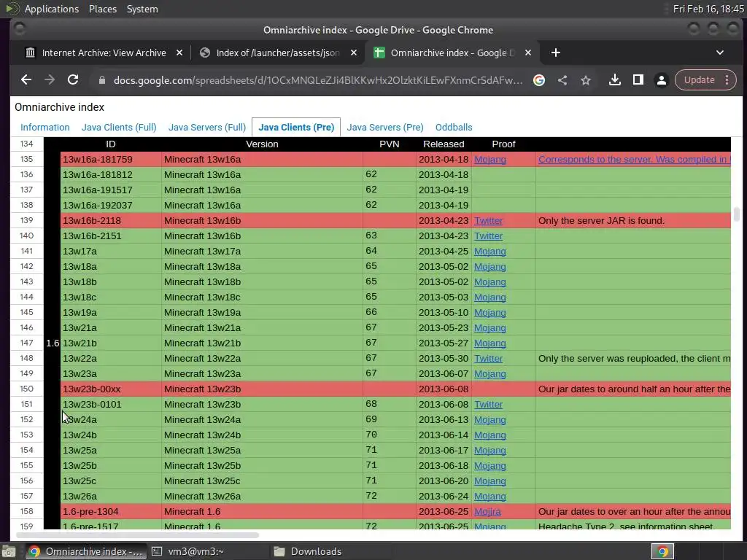Click the 'Omniarchive index' document title
The width and height of the screenshot is (747, 560).
point(60,107)
